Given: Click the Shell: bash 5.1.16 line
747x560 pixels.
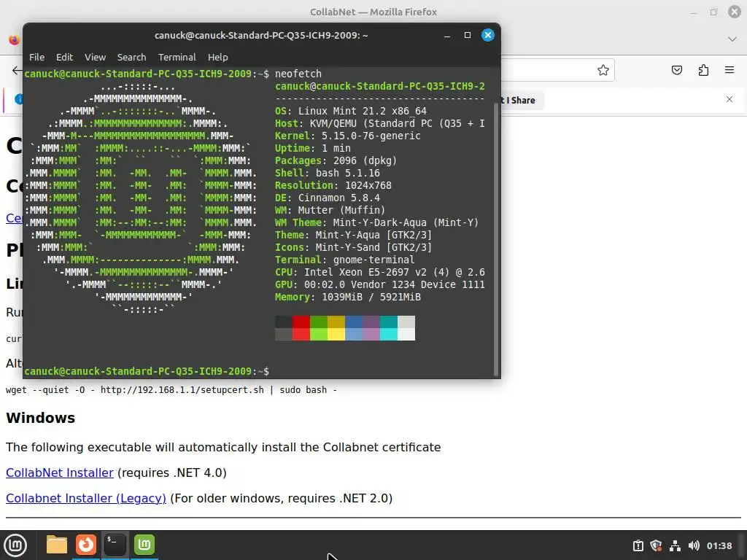Looking at the screenshot, I should click(328, 173).
